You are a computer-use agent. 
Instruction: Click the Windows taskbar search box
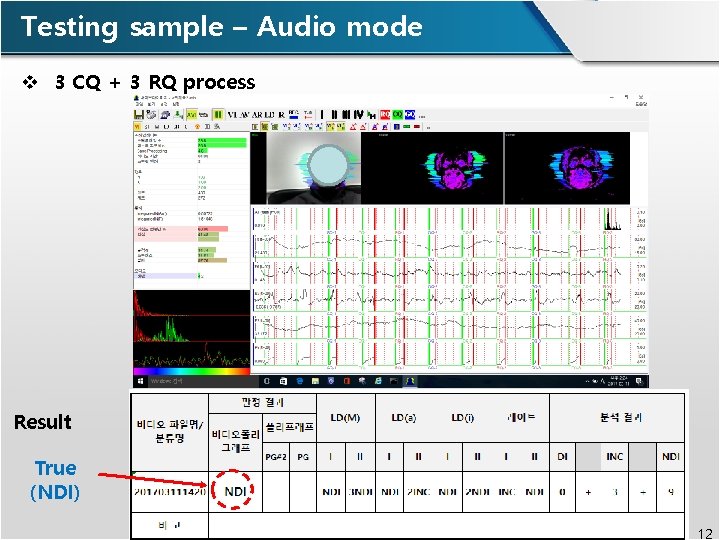tap(202, 381)
